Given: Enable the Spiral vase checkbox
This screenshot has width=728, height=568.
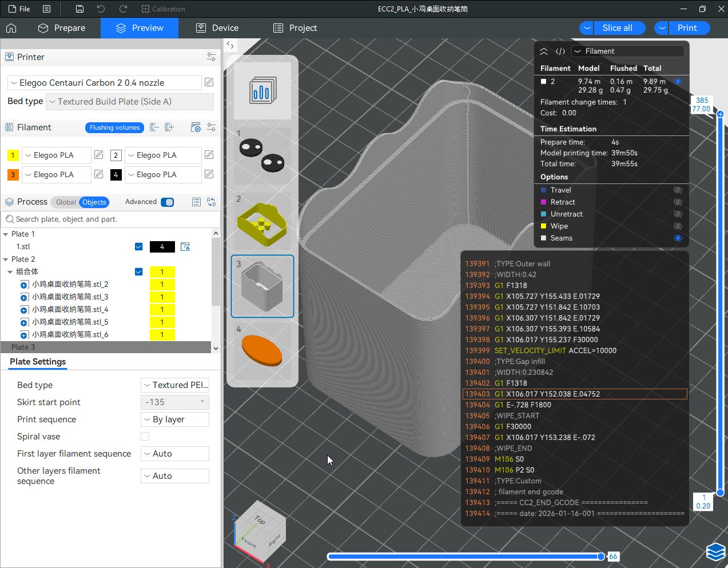Looking at the screenshot, I should (145, 437).
